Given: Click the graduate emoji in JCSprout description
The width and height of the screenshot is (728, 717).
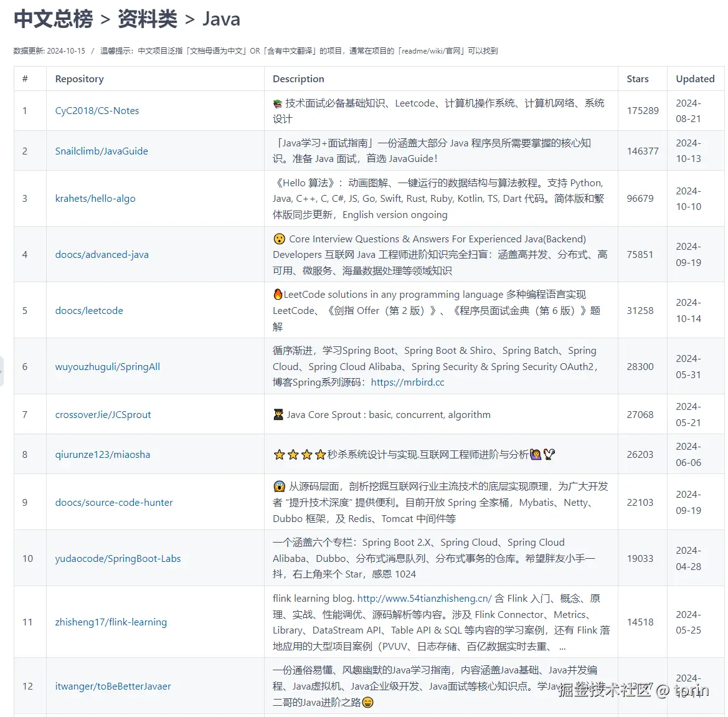Looking at the screenshot, I should click(278, 414).
